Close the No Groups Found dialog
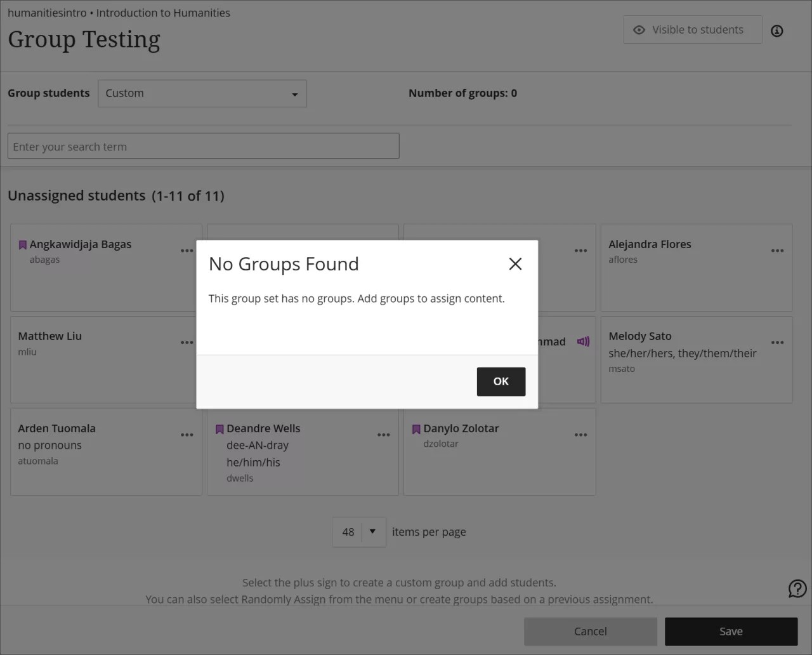Screen dimensions: 812x655 [515, 263]
